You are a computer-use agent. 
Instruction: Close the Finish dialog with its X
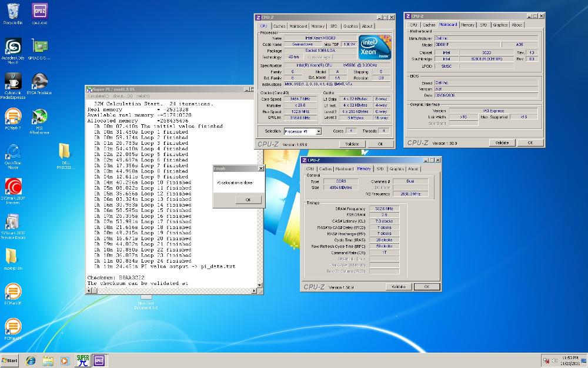coord(261,168)
